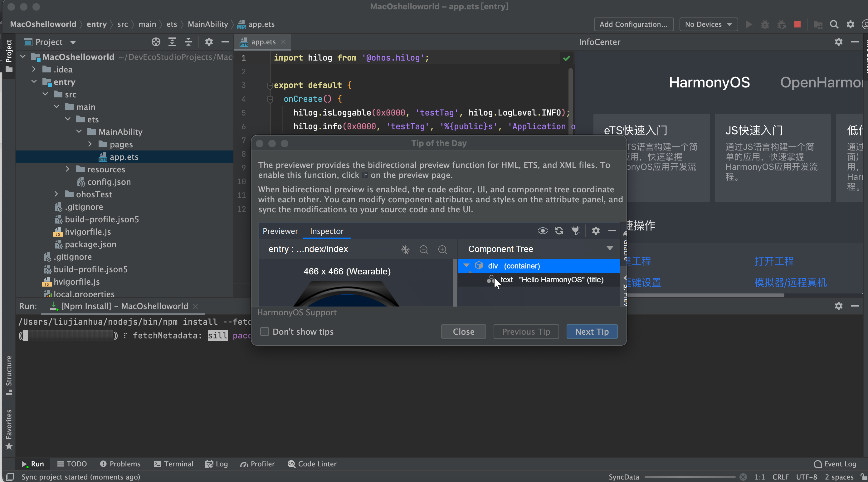Expand the ohosTest folder

point(56,194)
